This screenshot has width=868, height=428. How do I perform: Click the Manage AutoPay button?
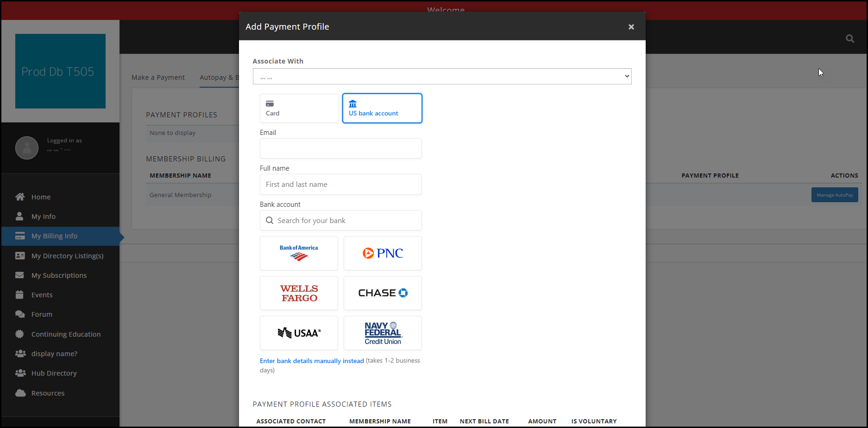click(x=835, y=195)
